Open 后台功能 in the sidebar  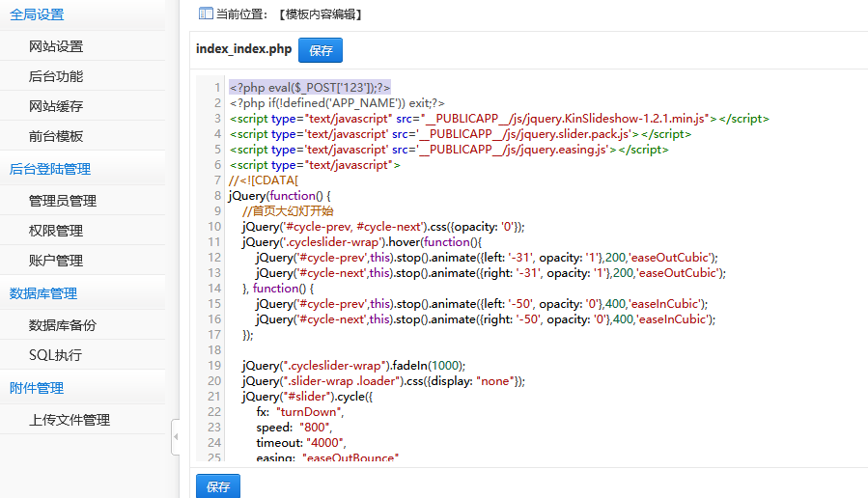pos(56,76)
